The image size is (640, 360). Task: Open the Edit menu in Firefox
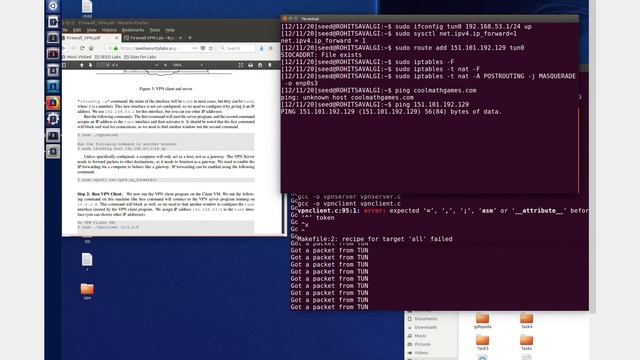77,30
